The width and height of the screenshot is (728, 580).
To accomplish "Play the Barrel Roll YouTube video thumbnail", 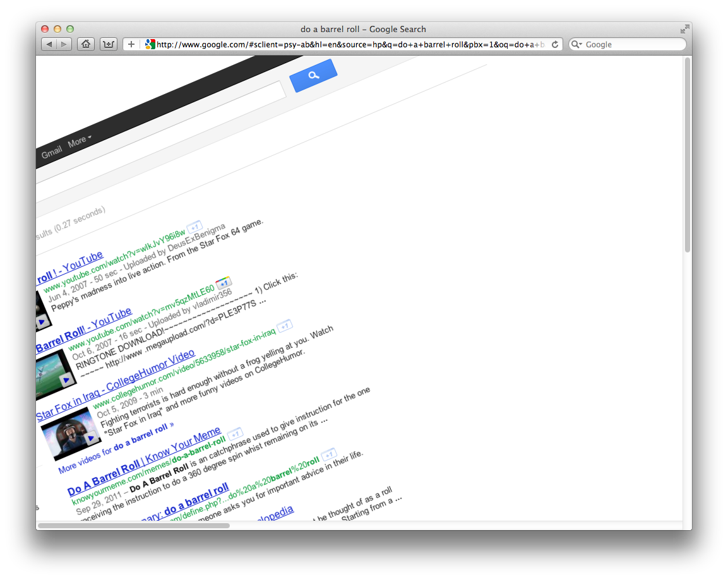I will [55, 374].
